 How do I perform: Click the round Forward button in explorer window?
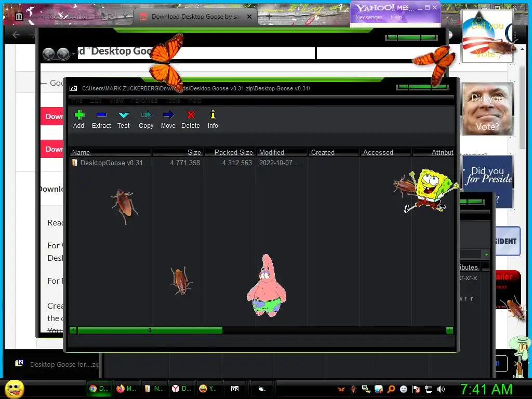tap(63, 54)
